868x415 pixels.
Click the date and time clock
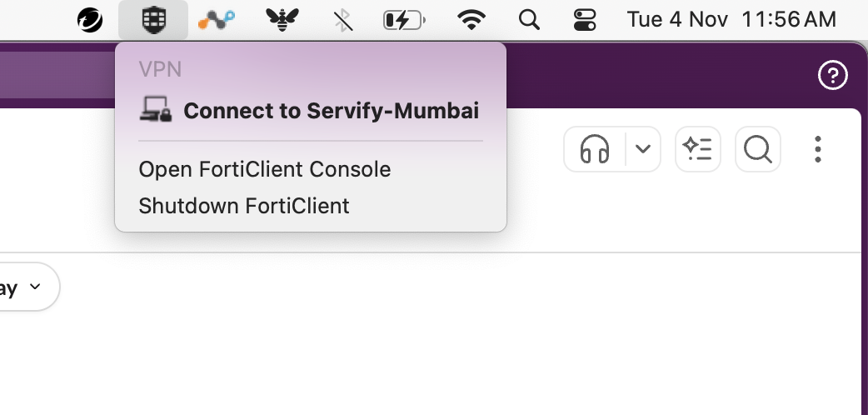tap(731, 20)
